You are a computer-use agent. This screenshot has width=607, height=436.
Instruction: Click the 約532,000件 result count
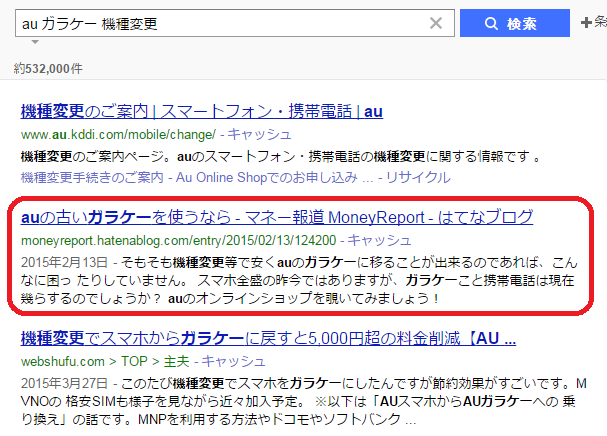(x=48, y=69)
